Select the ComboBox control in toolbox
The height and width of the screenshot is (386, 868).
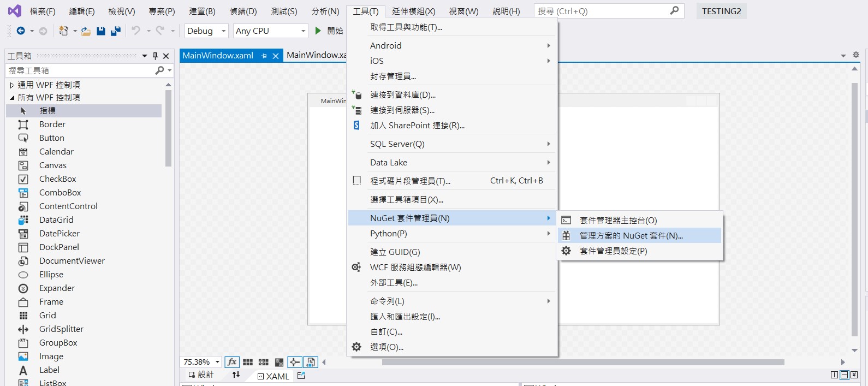(x=84, y=193)
